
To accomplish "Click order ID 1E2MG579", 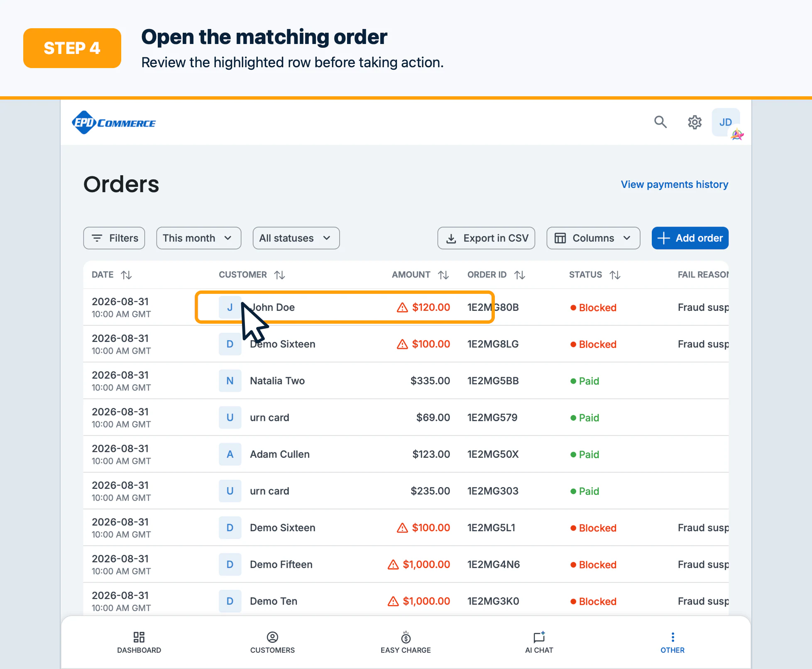I will (x=492, y=418).
